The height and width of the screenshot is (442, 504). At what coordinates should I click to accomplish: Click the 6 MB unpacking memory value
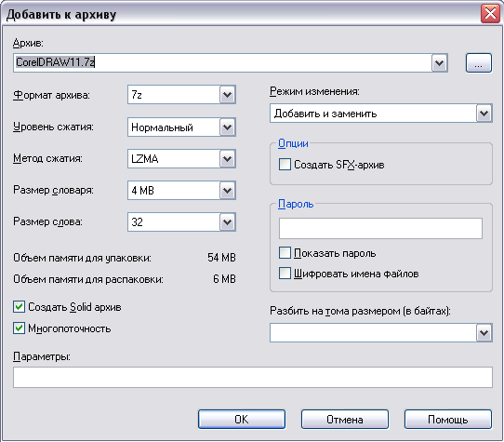[x=224, y=278]
